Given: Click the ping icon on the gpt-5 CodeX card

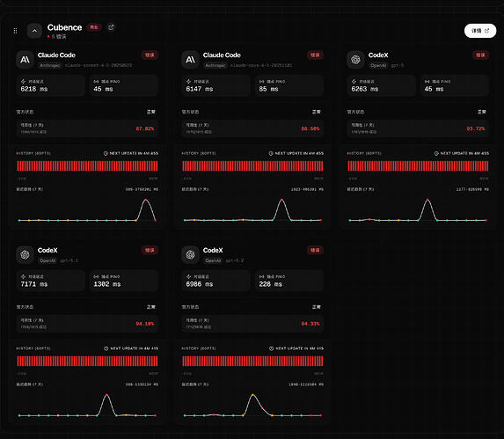Looking at the screenshot, I should coord(427,82).
